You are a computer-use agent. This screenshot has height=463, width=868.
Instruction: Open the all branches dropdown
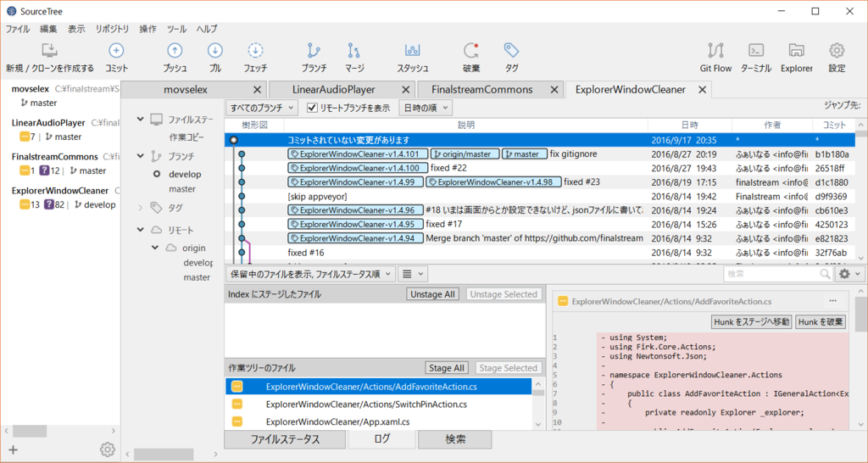pos(262,108)
